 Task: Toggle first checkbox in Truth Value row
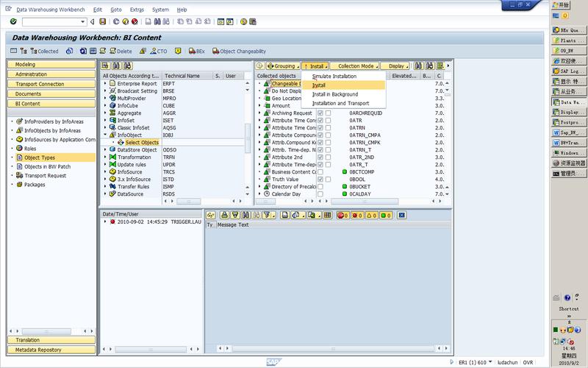click(x=320, y=180)
